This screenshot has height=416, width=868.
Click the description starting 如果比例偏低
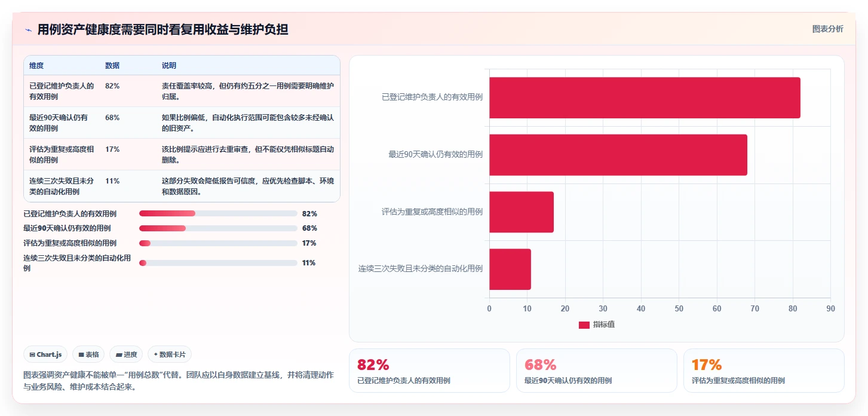pyautogui.click(x=248, y=123)
